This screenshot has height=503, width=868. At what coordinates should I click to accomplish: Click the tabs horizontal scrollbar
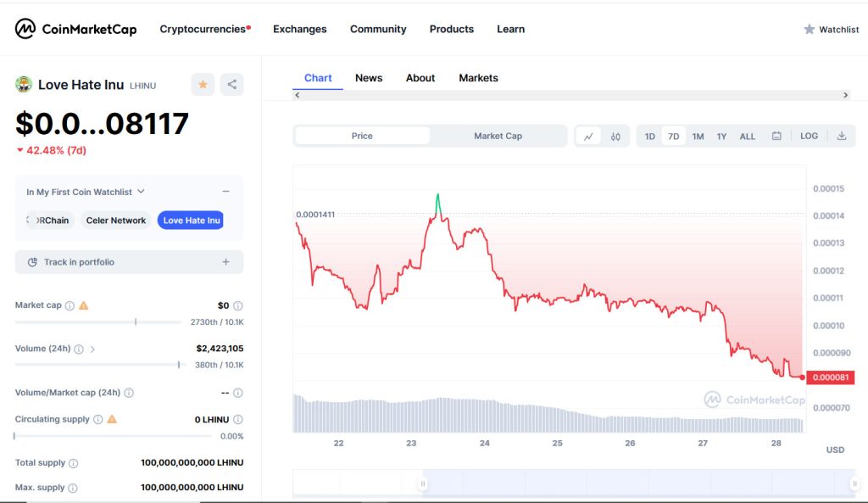click(571, 95)
